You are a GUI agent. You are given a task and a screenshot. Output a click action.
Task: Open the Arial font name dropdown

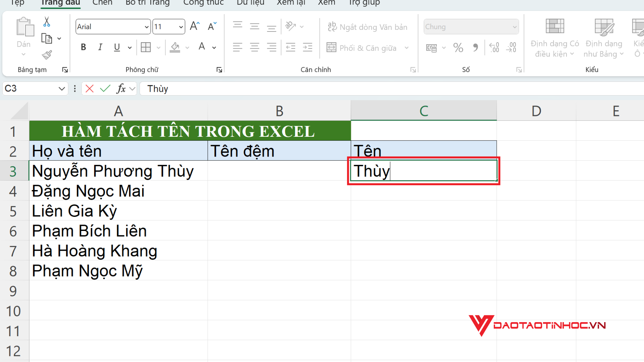(x=147, y=27)
